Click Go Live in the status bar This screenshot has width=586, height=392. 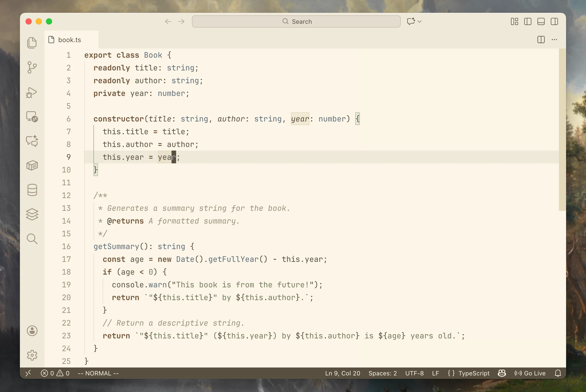coord(530,373)
